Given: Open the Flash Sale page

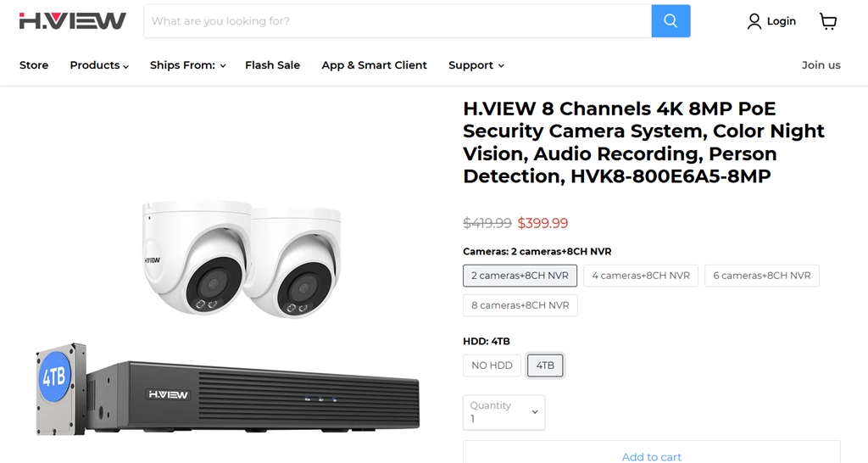Looking at the screenshot, I should (x=272, y=65).
